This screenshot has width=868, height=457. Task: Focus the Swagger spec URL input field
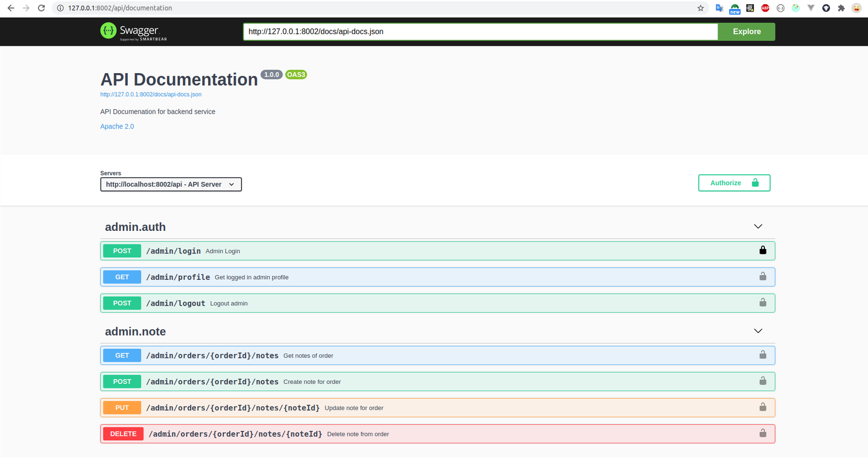[480, 32]
